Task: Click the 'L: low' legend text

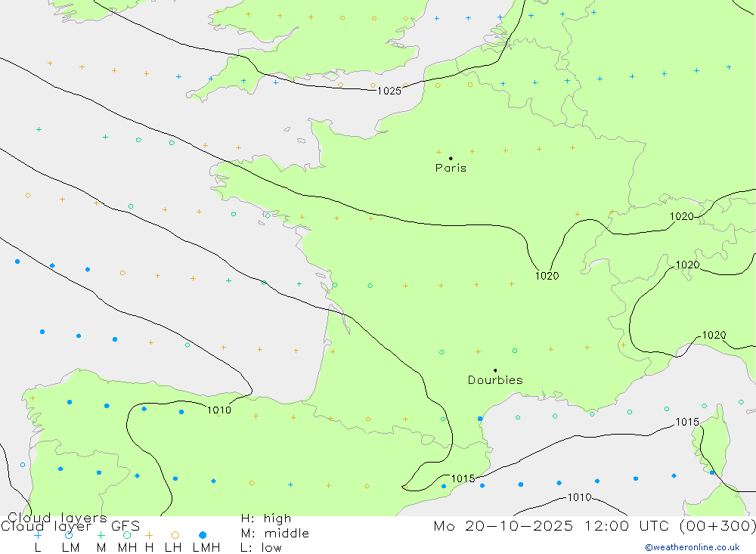Action: 261,548
